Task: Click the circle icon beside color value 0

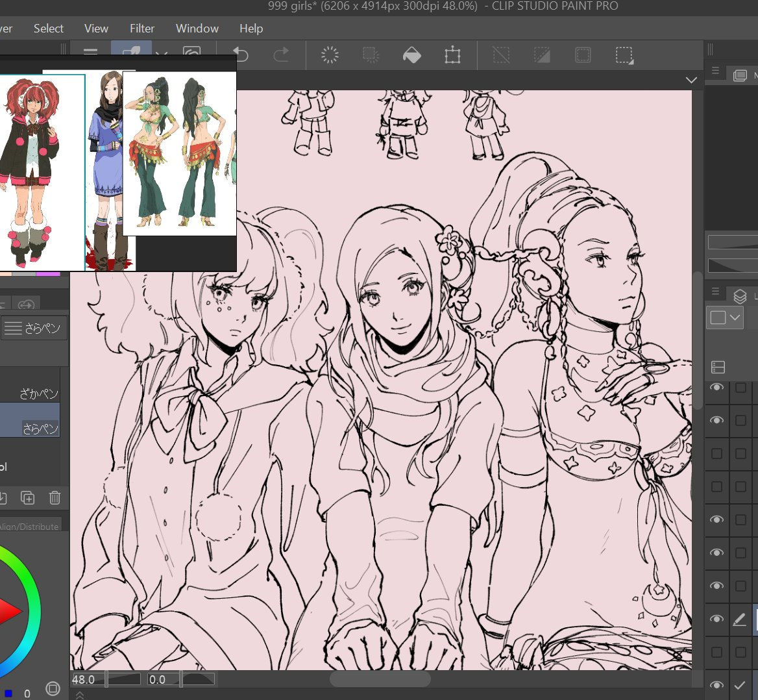Action: [53, 688]
